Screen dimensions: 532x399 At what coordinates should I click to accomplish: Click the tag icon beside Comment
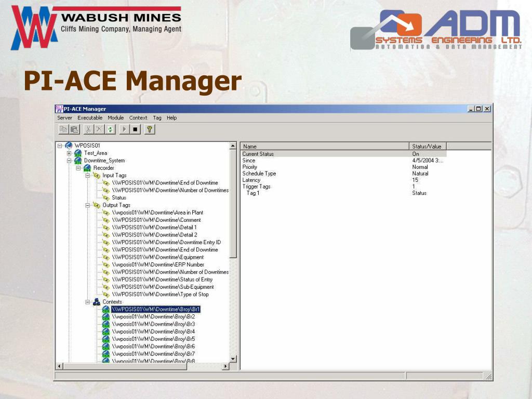click(106, 220)
